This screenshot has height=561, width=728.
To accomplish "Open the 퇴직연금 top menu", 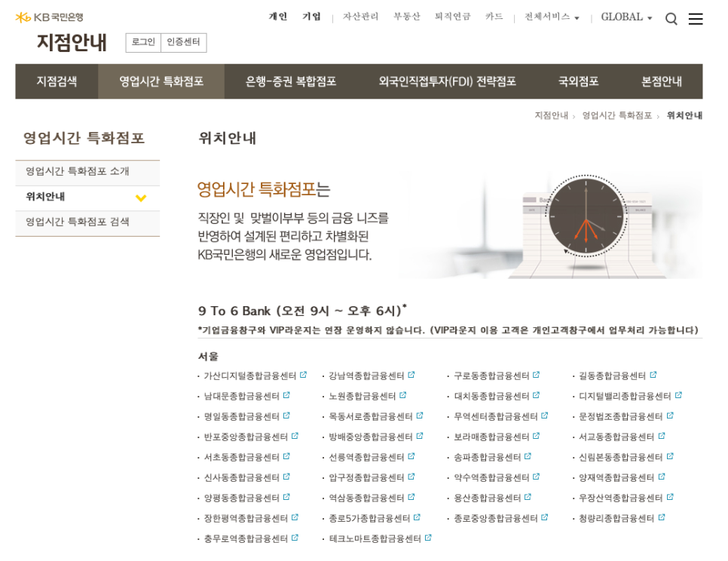I will 452,17.
